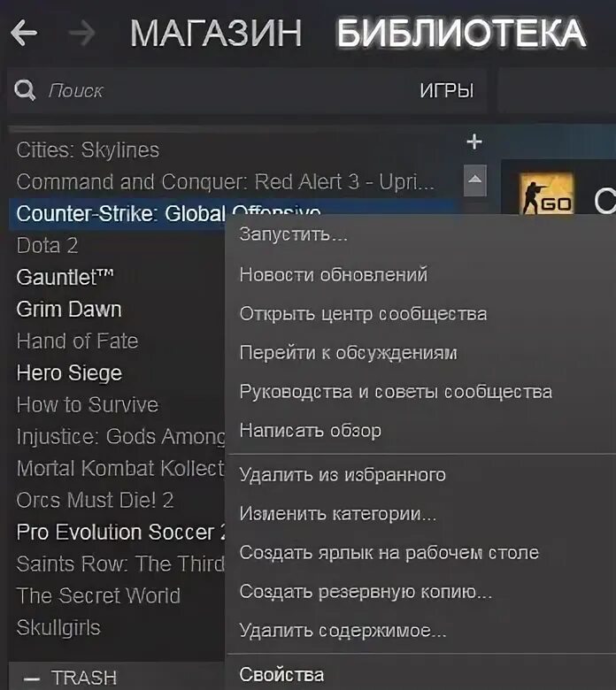
Task: Choose Запустить... from the context menu
Action: [293, 234]
